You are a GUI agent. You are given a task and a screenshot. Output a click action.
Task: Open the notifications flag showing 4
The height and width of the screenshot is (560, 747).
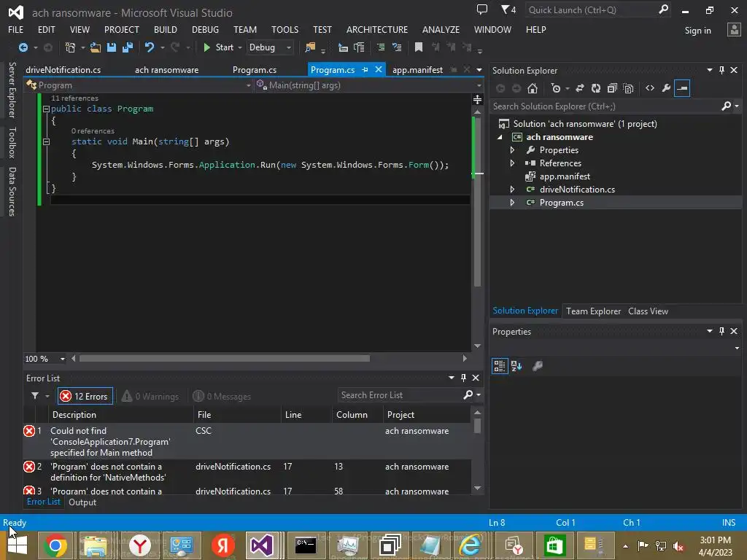(508, 9)
